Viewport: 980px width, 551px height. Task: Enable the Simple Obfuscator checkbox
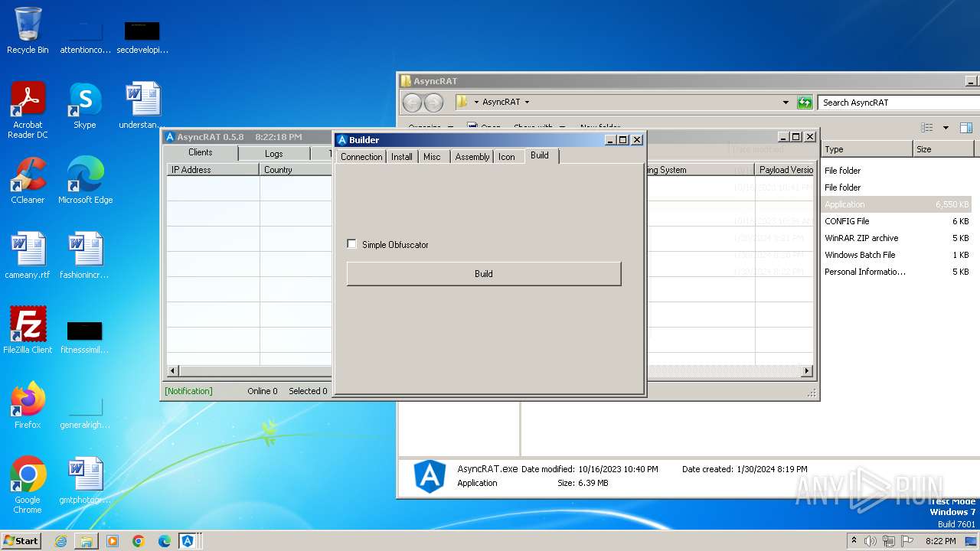352,244
